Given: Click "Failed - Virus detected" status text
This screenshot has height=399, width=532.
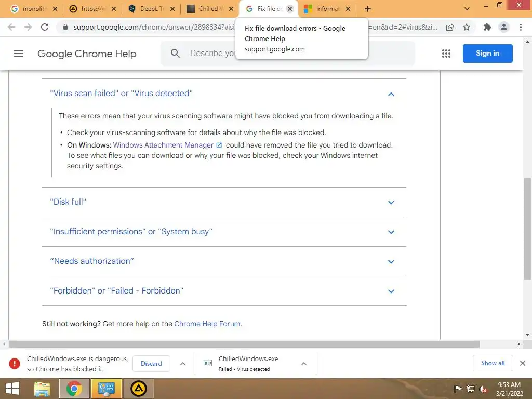Looking at the screenshot, I should pos(244,369).
